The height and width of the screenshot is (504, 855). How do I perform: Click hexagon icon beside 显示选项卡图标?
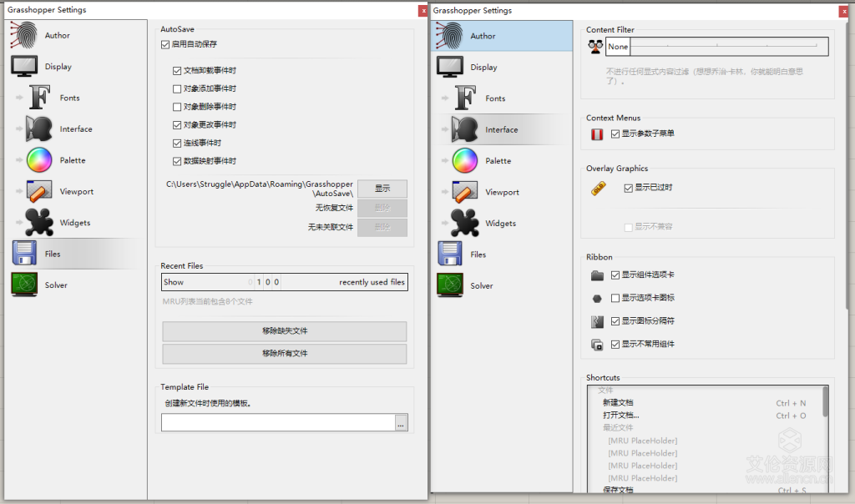coord(597,299)
